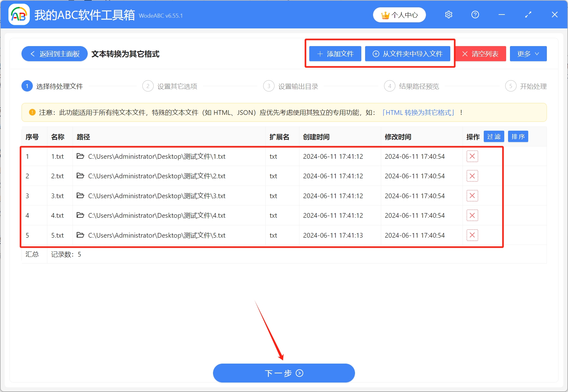The height and width of the screenshot is (392, 568).
Task: Click the folder icon beside 1.txt path
Action: [x=80, y=156]
